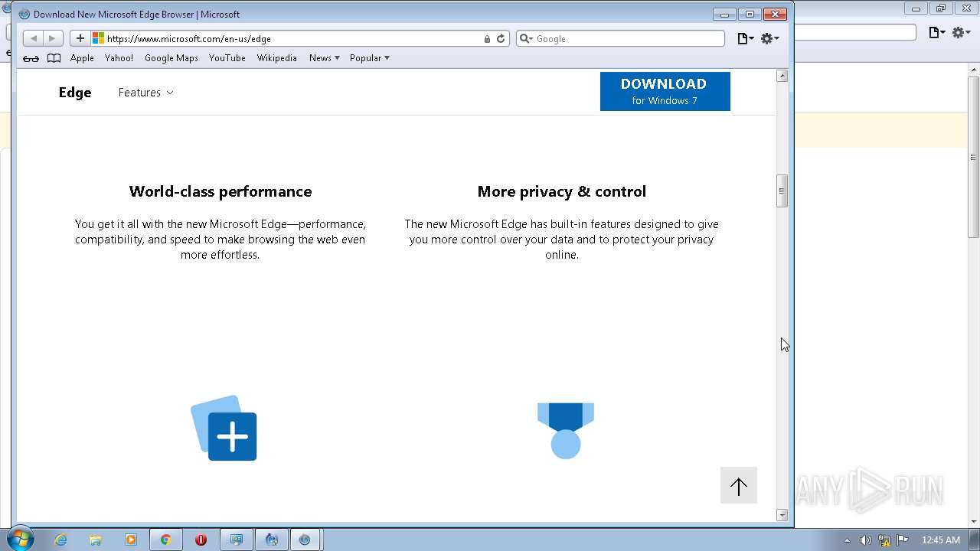Open Action Center flag in system tray

[x=903, y=540]
